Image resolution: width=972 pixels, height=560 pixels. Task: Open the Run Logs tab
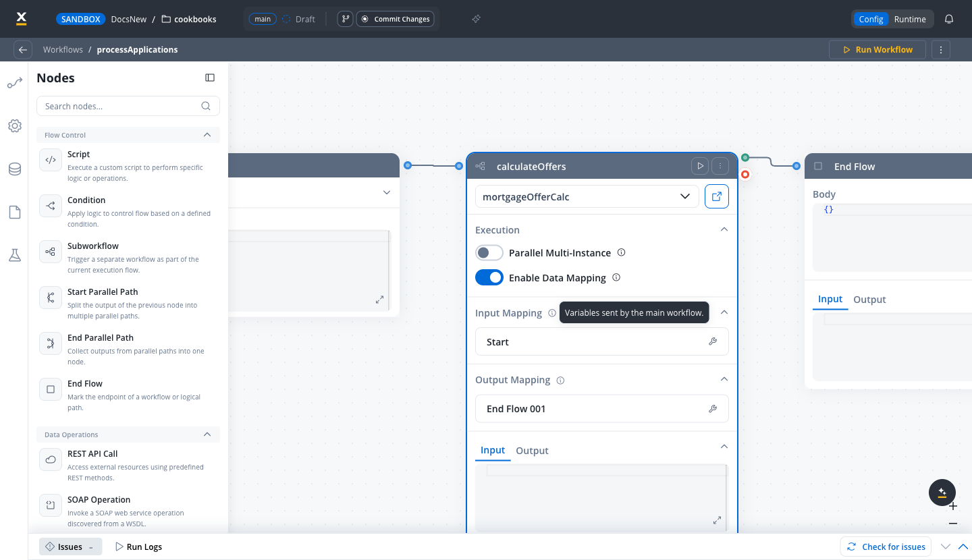(138, 547)
